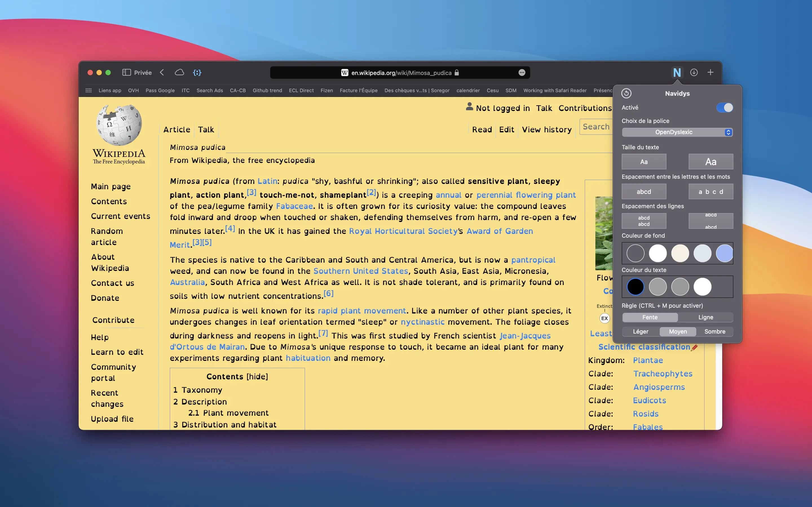Click the address bar page menu ellipsis

pyautogui.click(x=522, y=73)
